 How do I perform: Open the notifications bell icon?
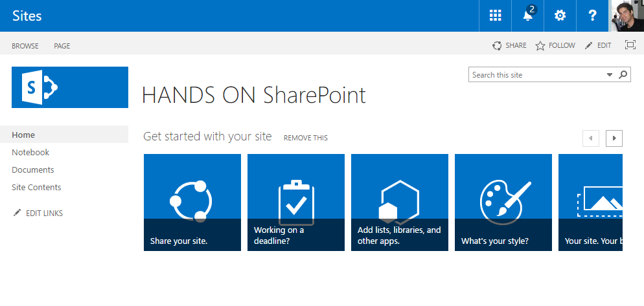528,16
